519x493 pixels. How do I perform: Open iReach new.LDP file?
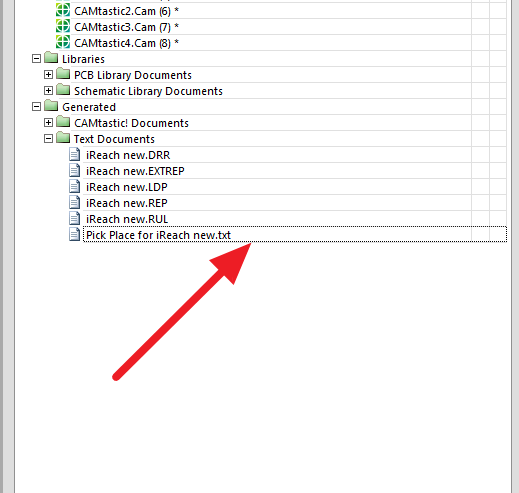click(127, 187)
